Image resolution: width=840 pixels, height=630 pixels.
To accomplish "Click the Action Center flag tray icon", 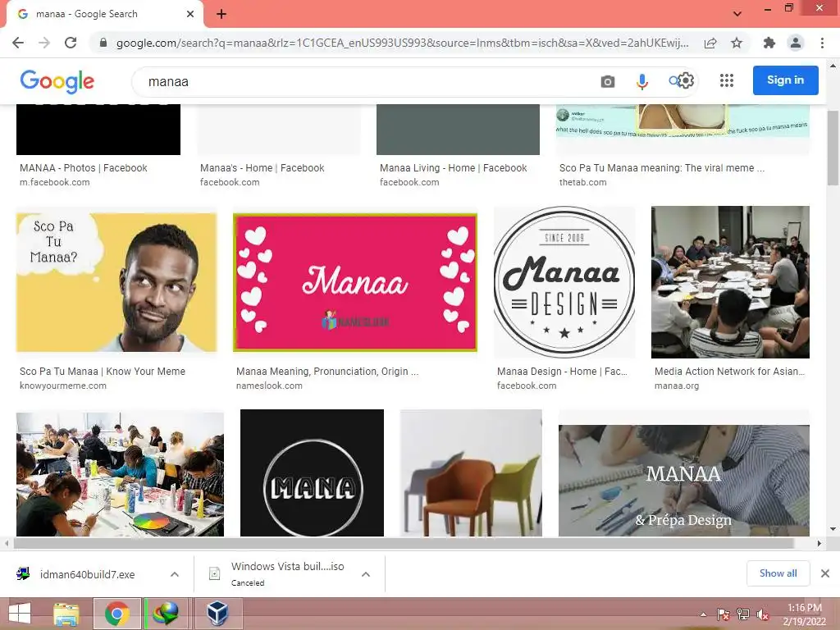I will [724, 614].
